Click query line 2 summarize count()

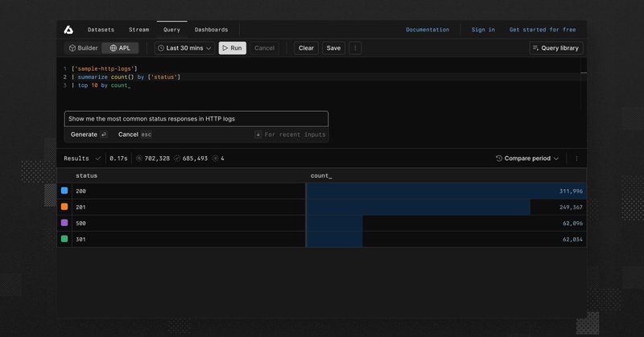[126, 76]
